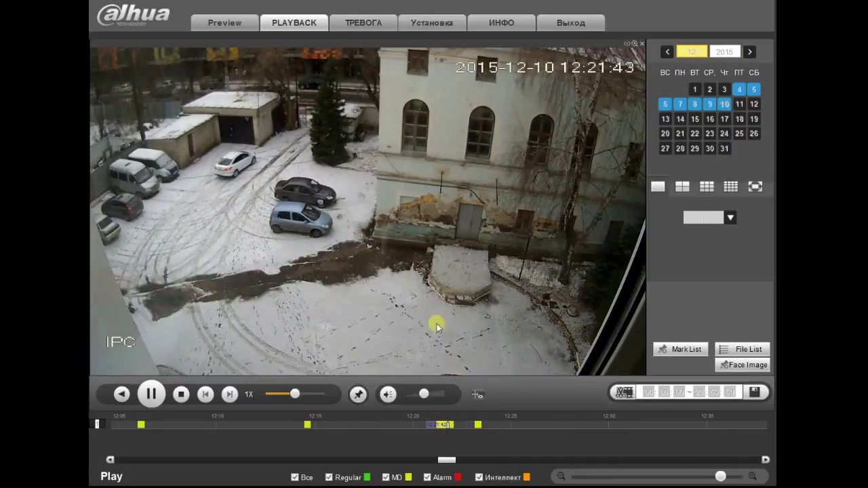Screen dimensions: 868x488
Task: Click the Выход tab to log out
Action: pos(571,22)
